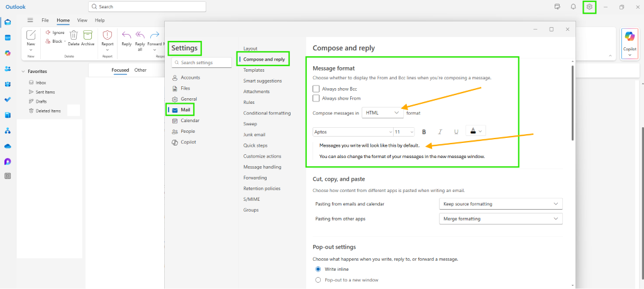Open Pasting from other apps dropdown

coord(501,218)
